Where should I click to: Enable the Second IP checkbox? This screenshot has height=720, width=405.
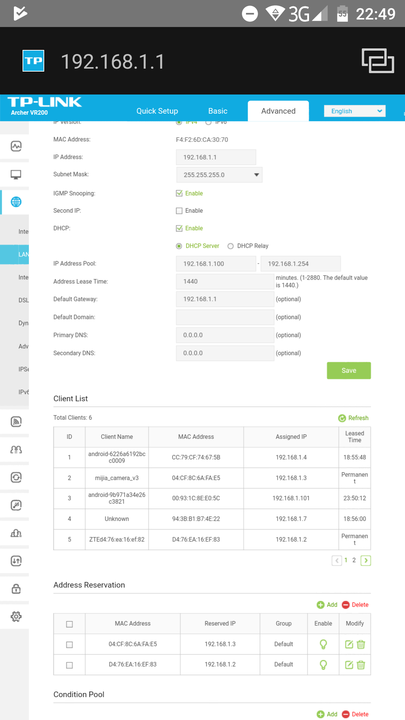(179, 211)
